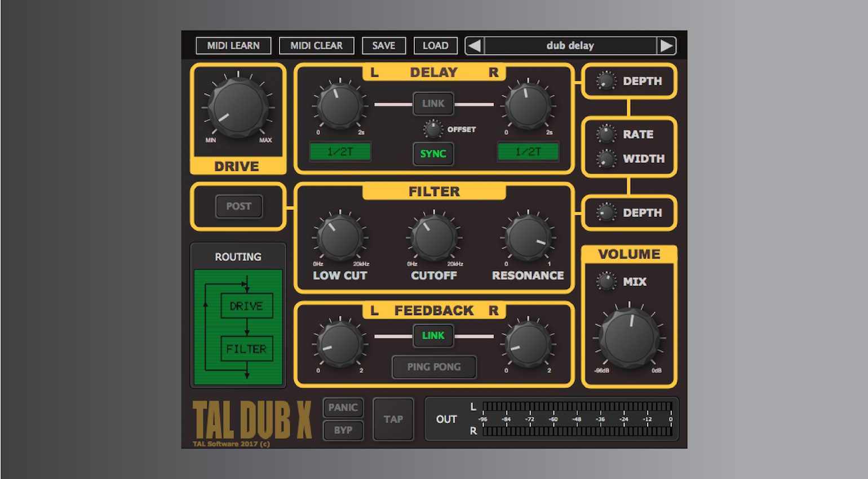The image size is (868, 479).
Task: Click the DRIVE box in routing diagram
Action: 246,305
